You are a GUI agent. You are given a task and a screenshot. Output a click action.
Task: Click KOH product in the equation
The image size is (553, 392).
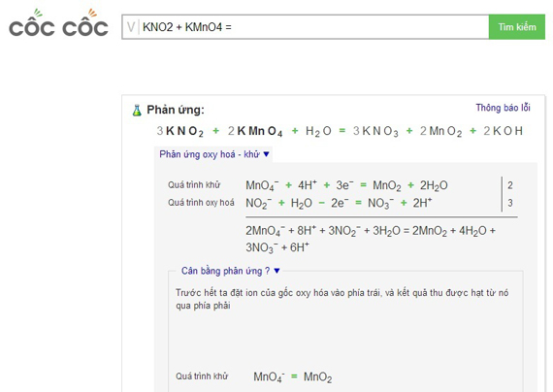507,131
